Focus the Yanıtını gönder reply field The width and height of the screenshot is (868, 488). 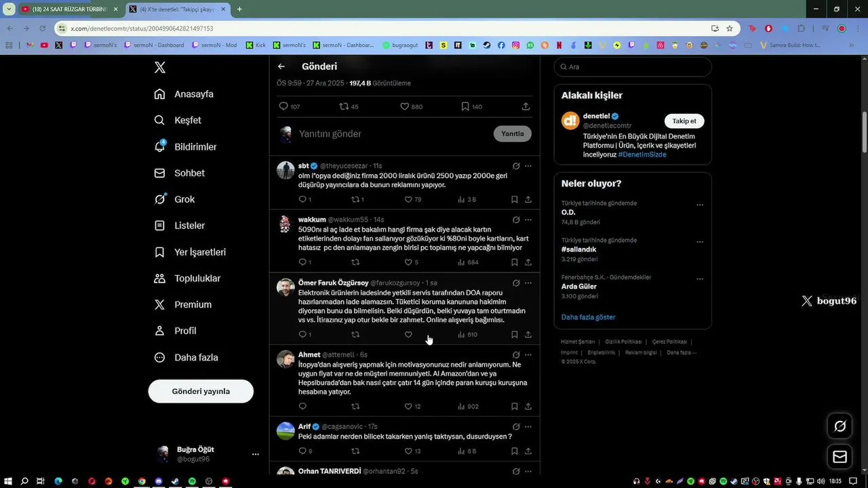tap(393, 134)
